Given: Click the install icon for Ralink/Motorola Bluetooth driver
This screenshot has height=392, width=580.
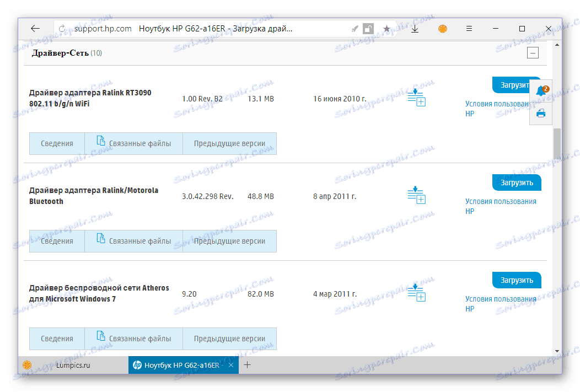Looking at the screenshot, I should pos(417,196).
